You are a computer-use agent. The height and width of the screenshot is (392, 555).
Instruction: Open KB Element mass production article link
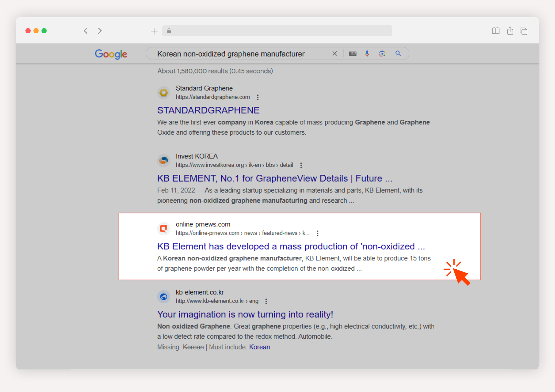tap(291, 246)
